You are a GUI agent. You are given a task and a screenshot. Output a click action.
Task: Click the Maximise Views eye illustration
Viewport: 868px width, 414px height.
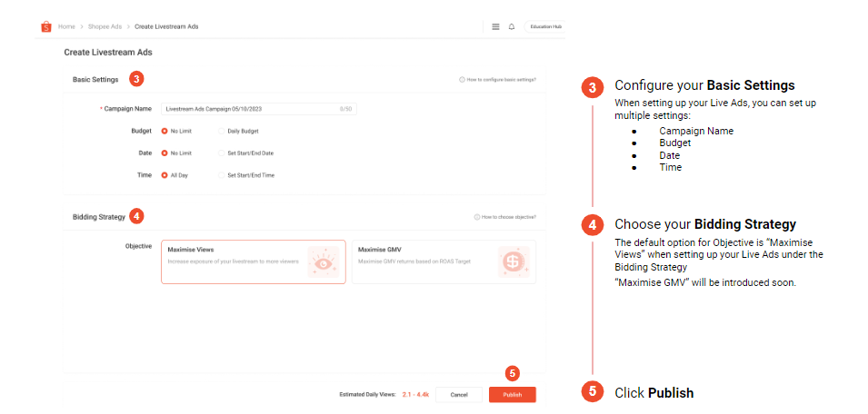coord(323,262)
